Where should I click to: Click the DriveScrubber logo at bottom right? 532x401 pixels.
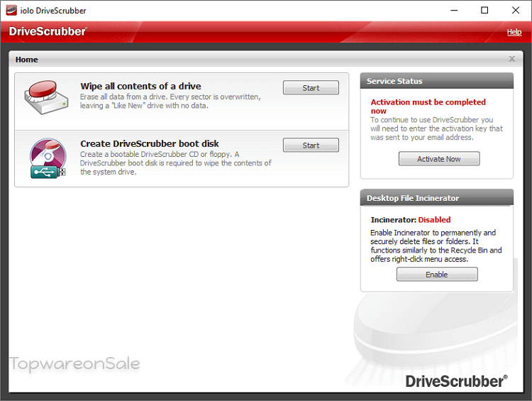[456, 381]
